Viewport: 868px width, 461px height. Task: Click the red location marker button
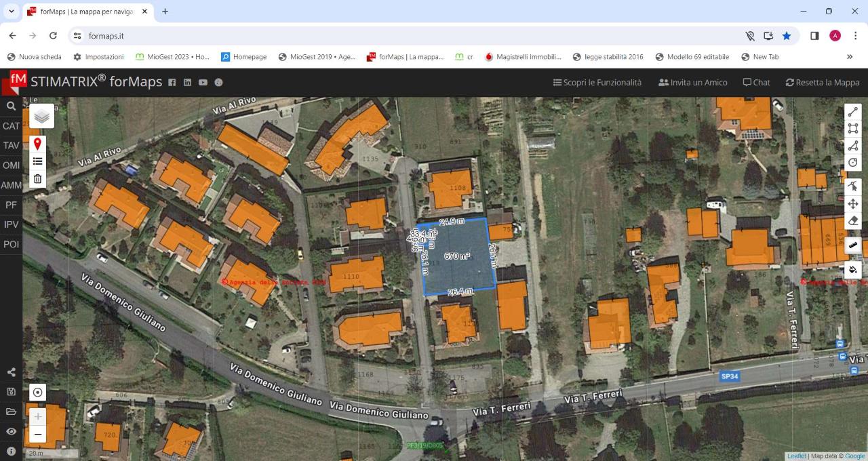coord(38,144)
